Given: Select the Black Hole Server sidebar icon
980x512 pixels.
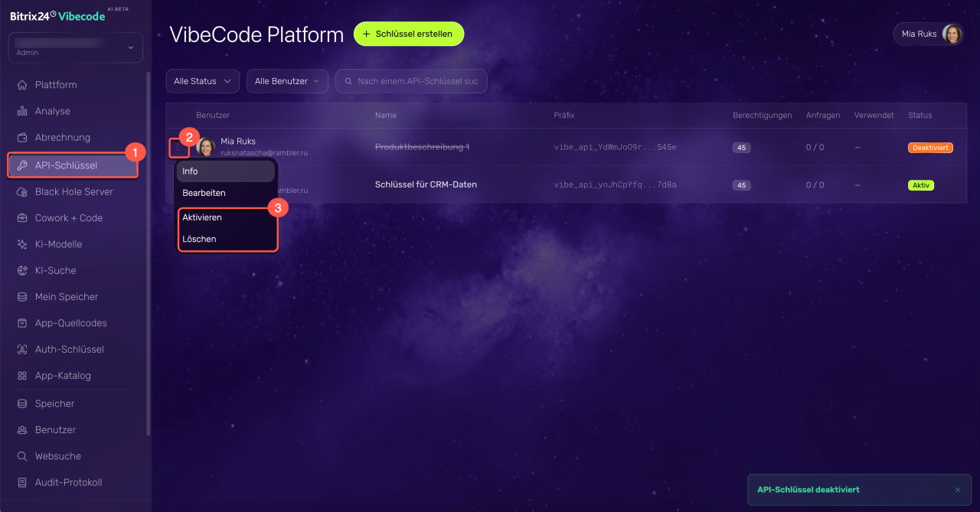Looking at the screenshot, I should pos(22,191).
